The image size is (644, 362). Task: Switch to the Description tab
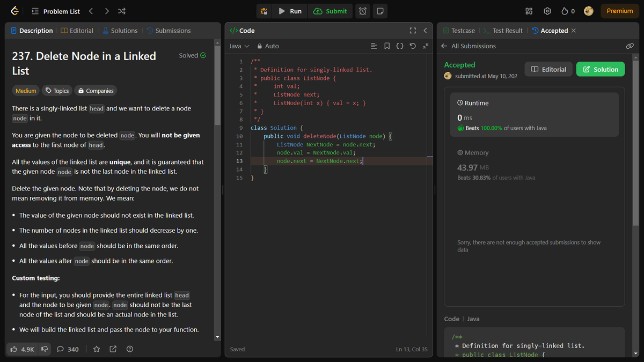point(32,31)
